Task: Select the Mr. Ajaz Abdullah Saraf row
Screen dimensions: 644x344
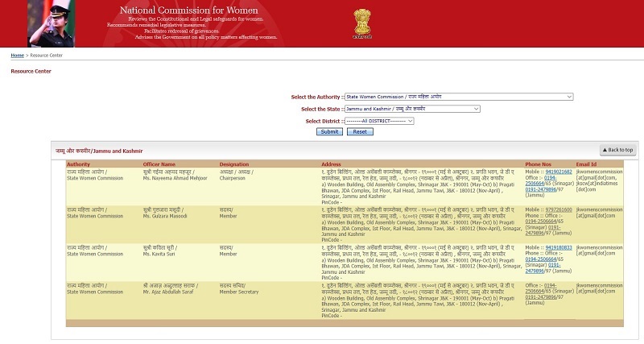Action: [x=171, y=290]
